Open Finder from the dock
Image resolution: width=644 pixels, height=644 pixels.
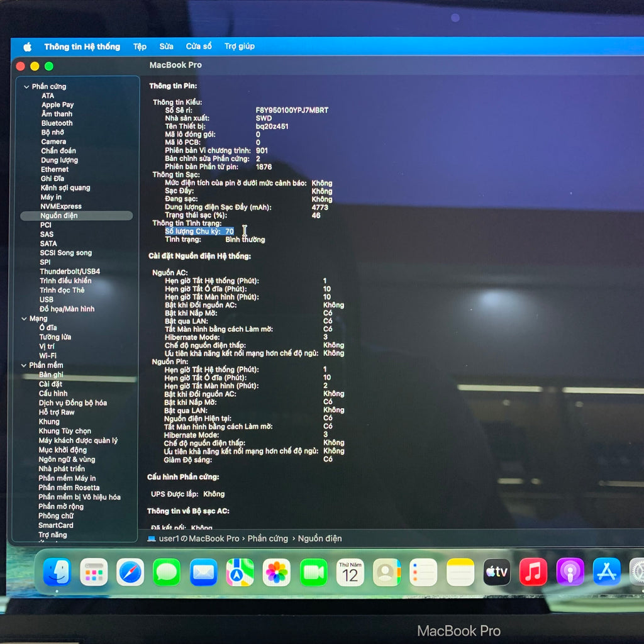coord(57,572)
